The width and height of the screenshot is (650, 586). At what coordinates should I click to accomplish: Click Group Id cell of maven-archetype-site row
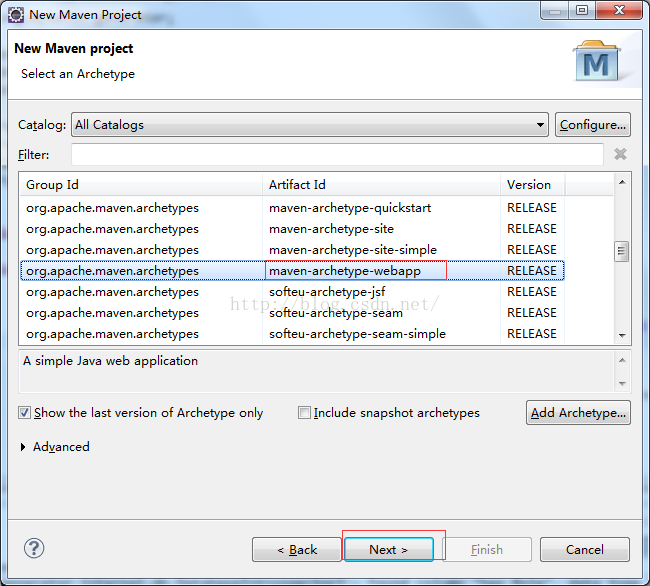click(x=112, y=229)
